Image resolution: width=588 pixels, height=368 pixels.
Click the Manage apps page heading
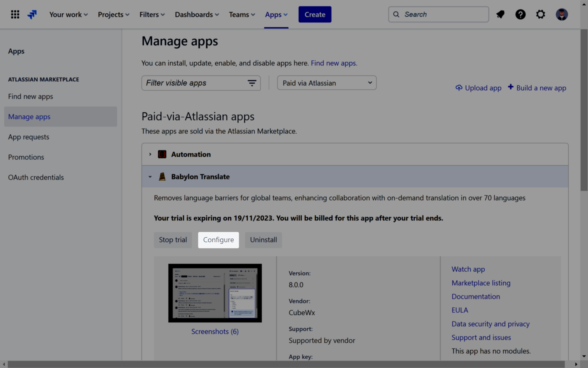pos(180,41)
